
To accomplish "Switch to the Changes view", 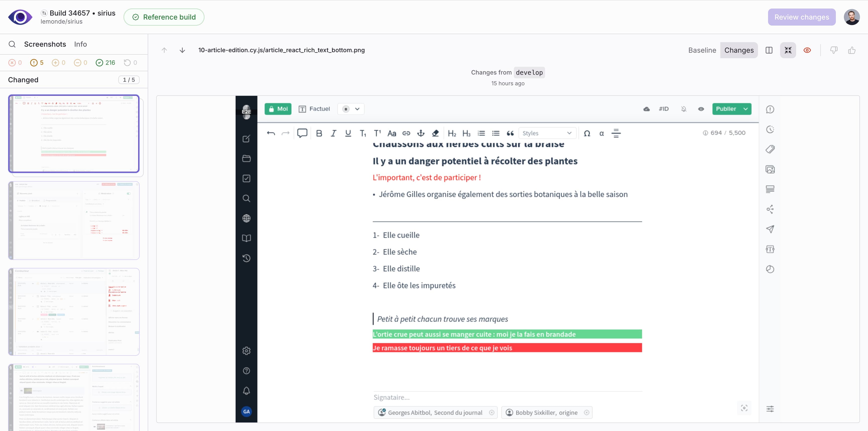I will 739,50.
